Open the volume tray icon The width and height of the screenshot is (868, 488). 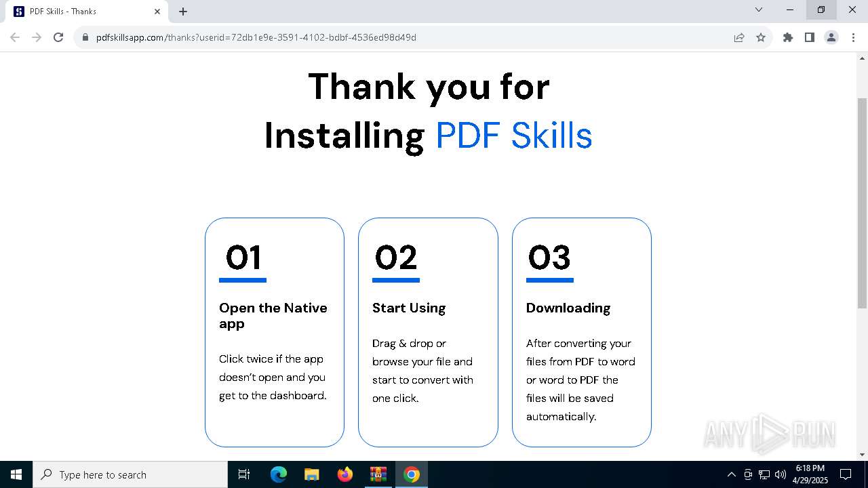point(781,474)
